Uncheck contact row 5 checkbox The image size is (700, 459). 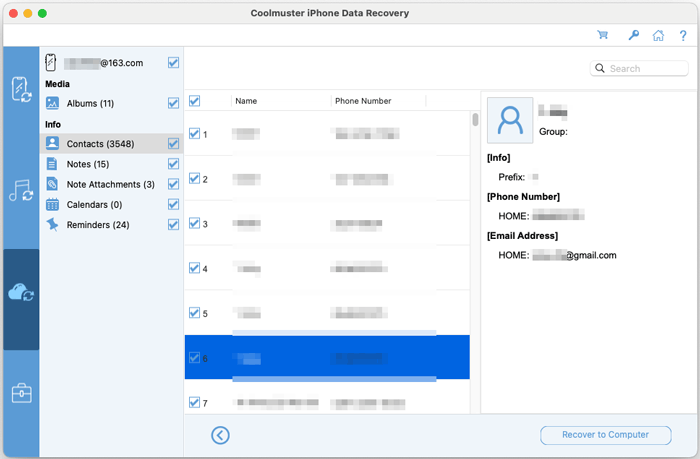194,313
